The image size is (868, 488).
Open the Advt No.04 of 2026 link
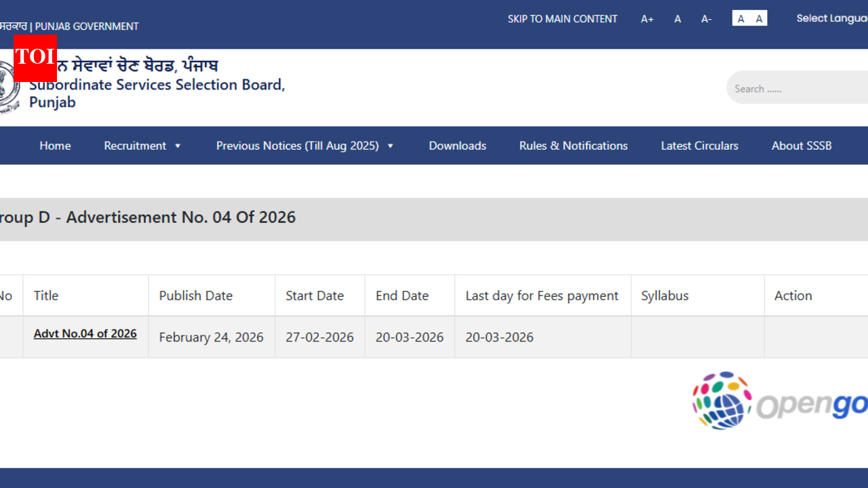click(85, 333)
